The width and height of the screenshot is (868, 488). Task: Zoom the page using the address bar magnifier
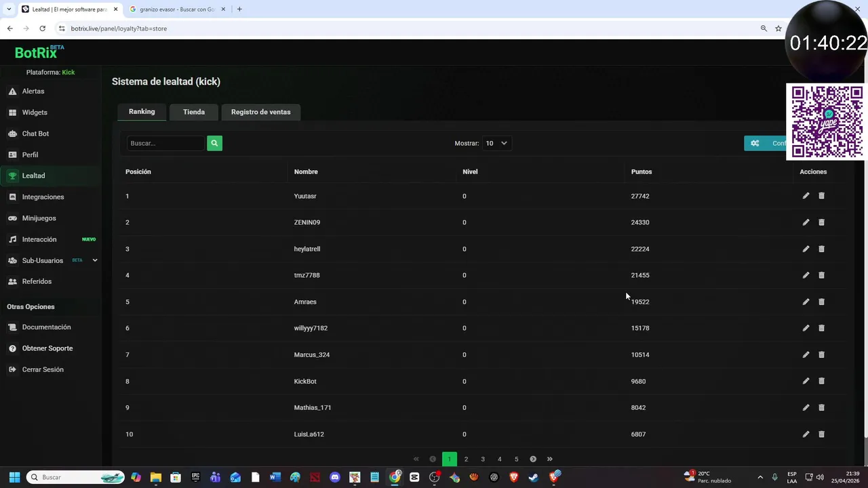tap(764, 28)
